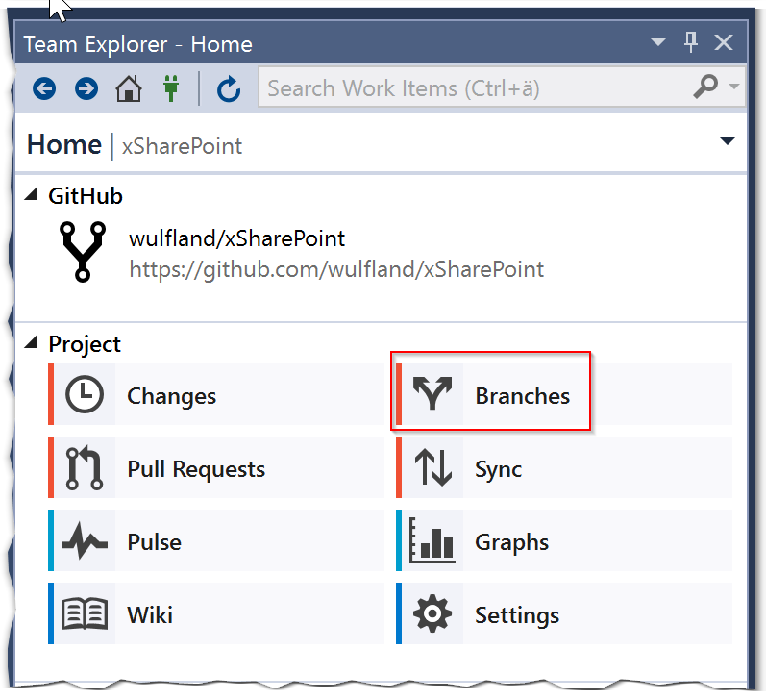766x700 pixels.
Task: Open the Home page dropdown arrow
Action: point(728,142)
